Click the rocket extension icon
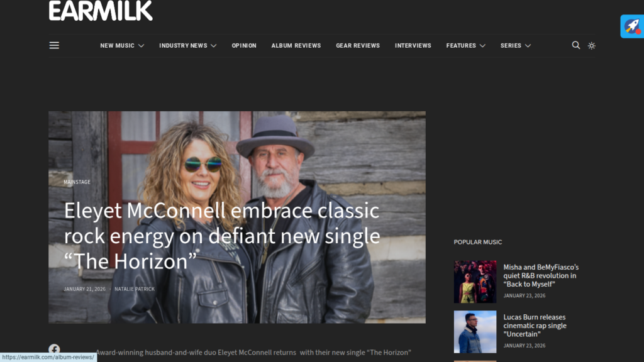 point(632,26)
